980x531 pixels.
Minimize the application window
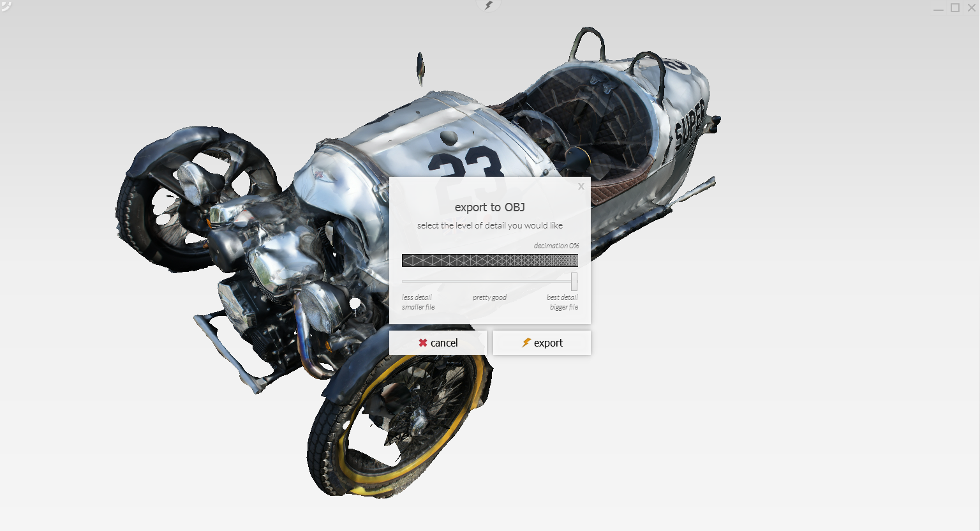938,8
